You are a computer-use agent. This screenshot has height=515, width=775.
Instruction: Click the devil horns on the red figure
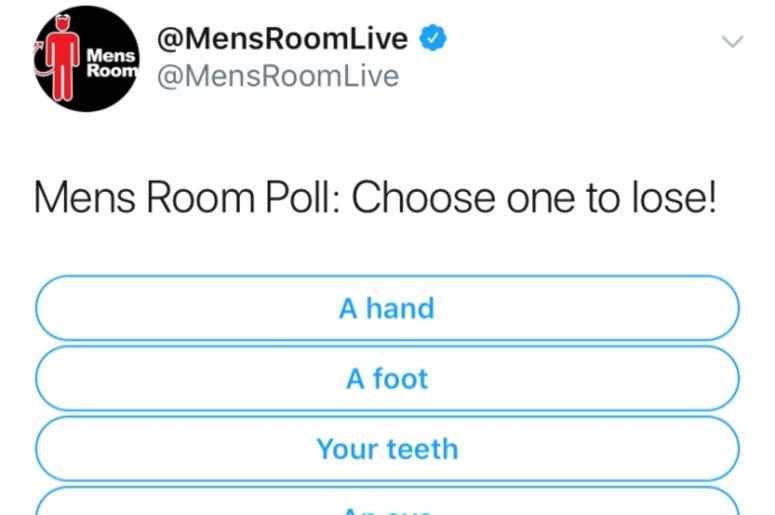(63, 19)
